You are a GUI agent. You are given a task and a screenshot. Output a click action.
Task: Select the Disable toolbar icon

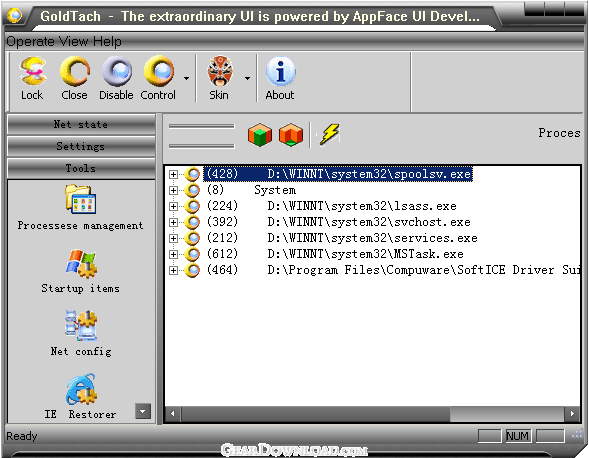click(117, 71)
